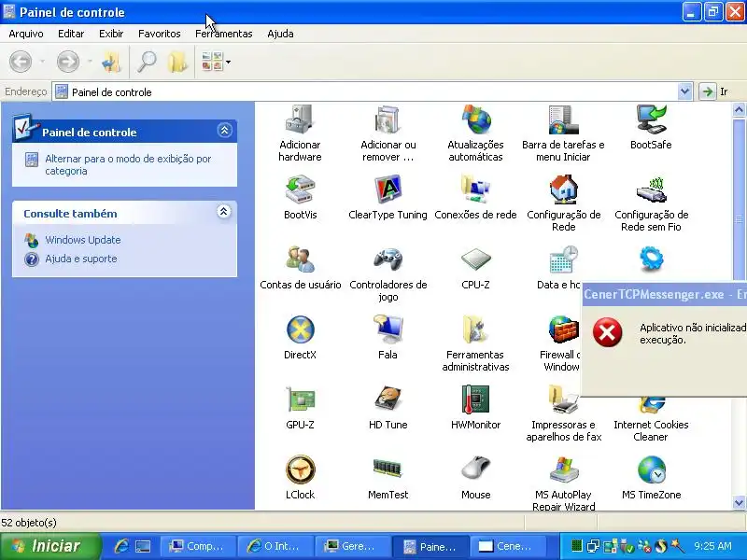Open ClearType Tuning applet

pos(388,198)
